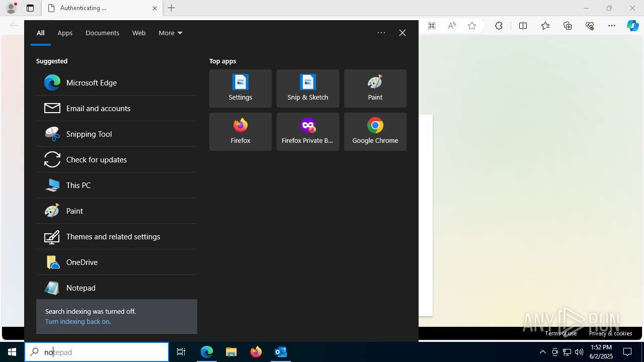644x362 pixels.
Task: Open Copilot icon in Edge
Action: click(632, 26)
